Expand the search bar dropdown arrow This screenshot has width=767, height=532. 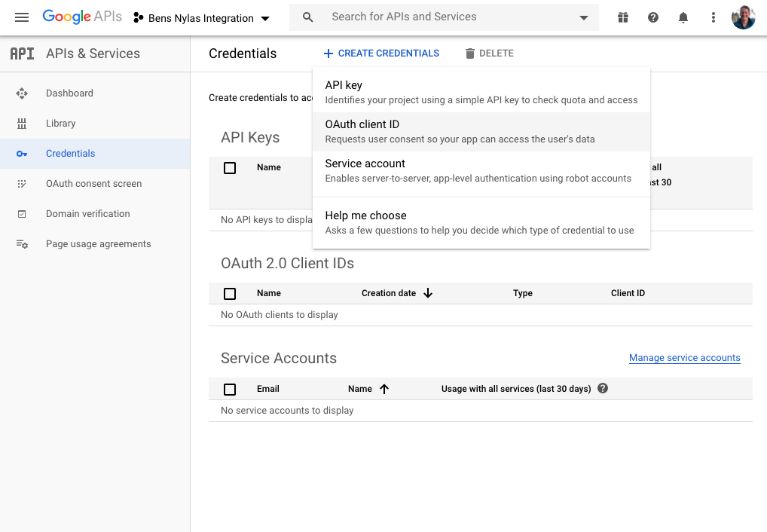point(584,17)
